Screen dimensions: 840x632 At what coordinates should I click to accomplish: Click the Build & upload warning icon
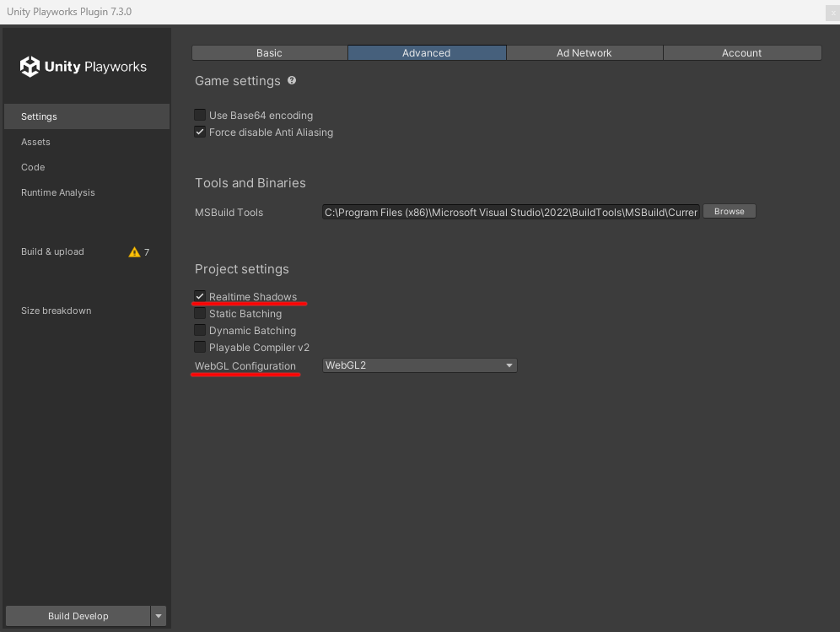click(134, 252)
